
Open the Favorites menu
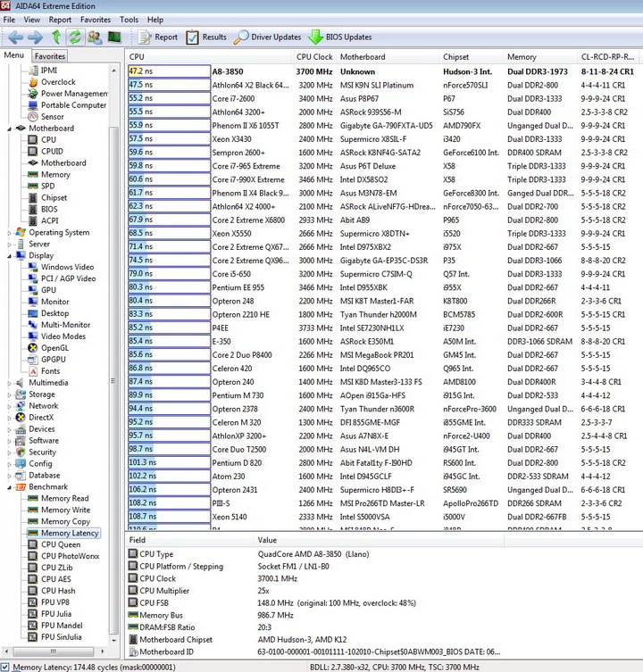[96, 20]
